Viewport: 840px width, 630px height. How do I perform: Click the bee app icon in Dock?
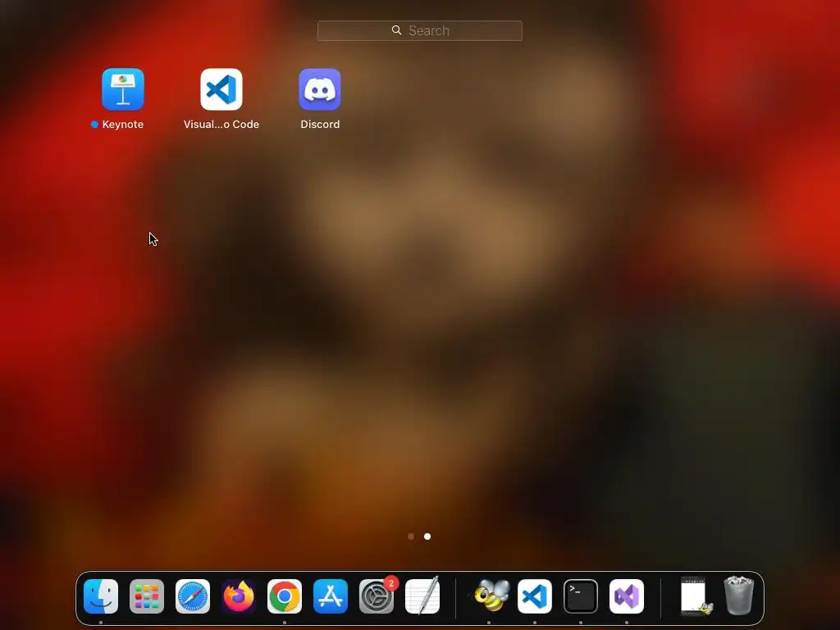491,596
